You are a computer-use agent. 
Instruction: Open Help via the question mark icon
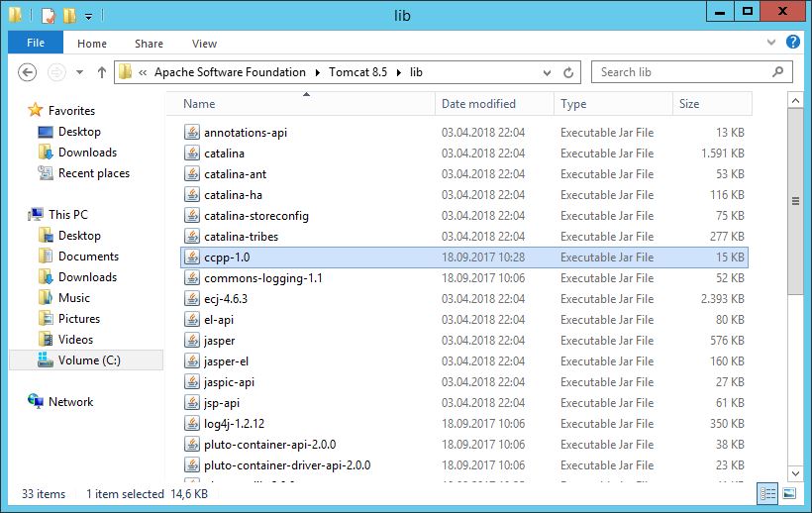(x=793, y=42)
